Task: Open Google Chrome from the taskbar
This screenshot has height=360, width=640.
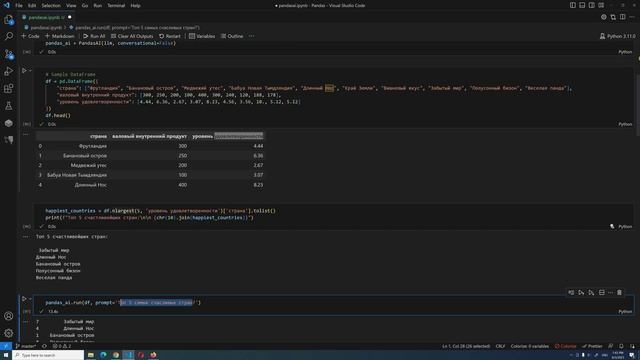Action: click(x=116, y=355)
